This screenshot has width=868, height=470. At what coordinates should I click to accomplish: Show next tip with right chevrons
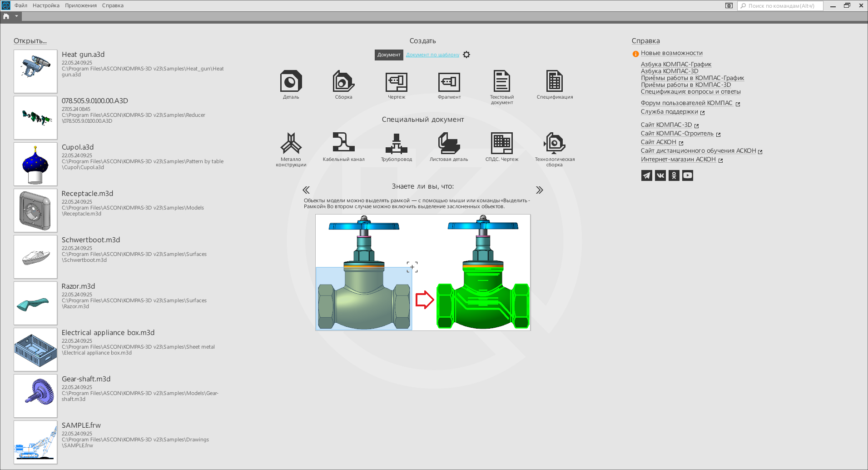click(x=539, y=190)
